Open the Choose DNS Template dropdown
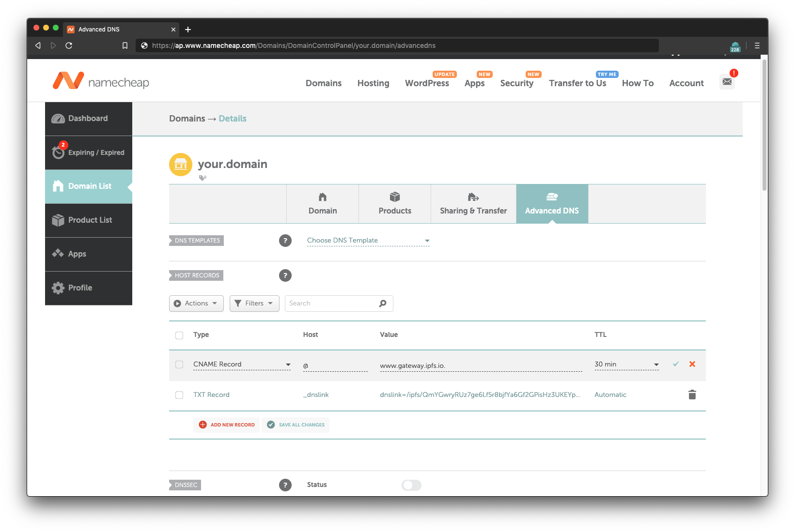This screenshot has height=532, width=795. point(368,241)
